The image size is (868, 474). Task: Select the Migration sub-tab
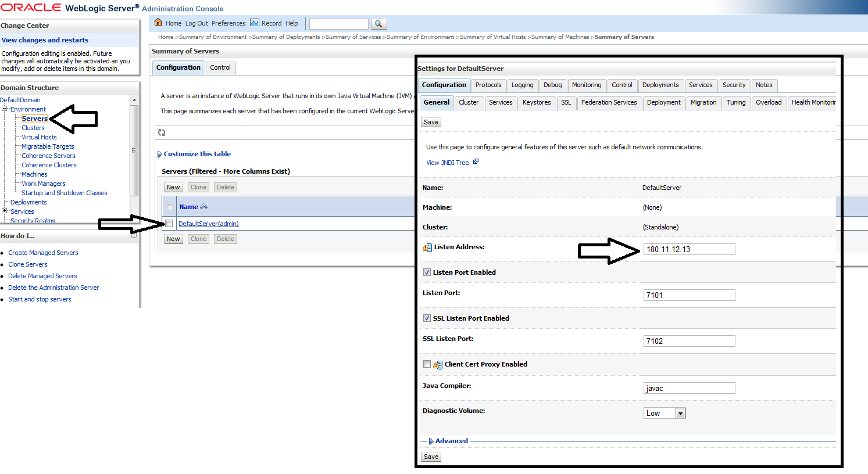click(x=703, y=102)
